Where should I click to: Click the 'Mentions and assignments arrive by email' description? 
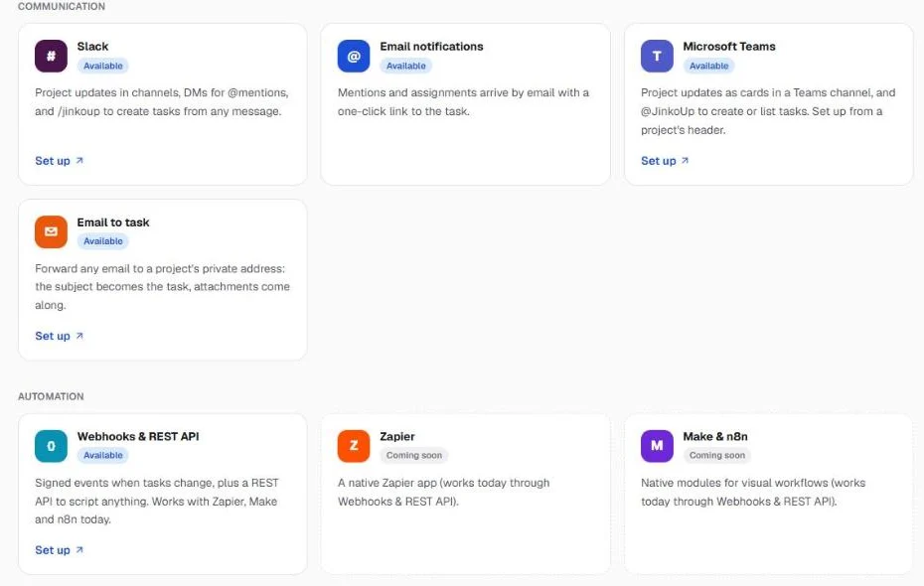tap(463, 102)
